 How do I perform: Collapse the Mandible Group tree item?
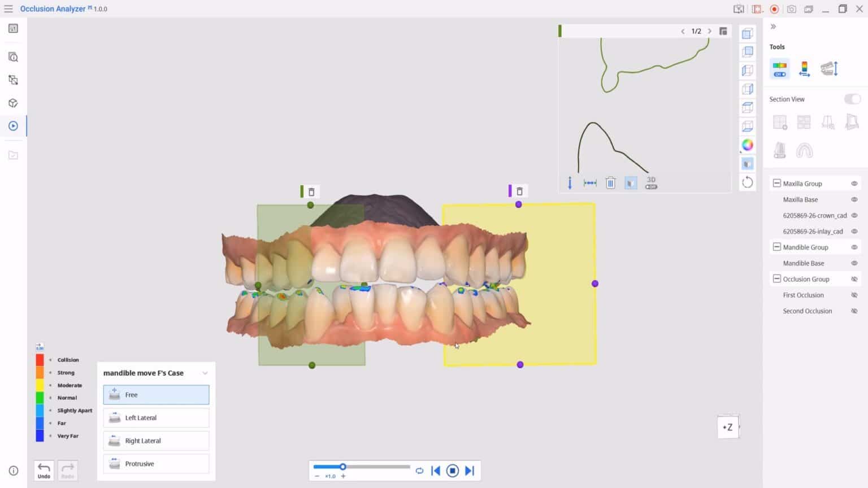click(776, 247)
